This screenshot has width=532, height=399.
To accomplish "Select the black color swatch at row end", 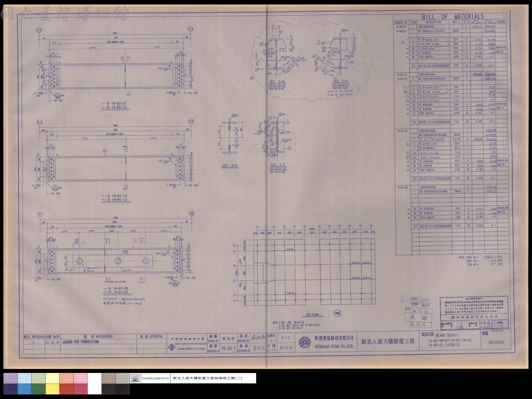I will point(122,389).
